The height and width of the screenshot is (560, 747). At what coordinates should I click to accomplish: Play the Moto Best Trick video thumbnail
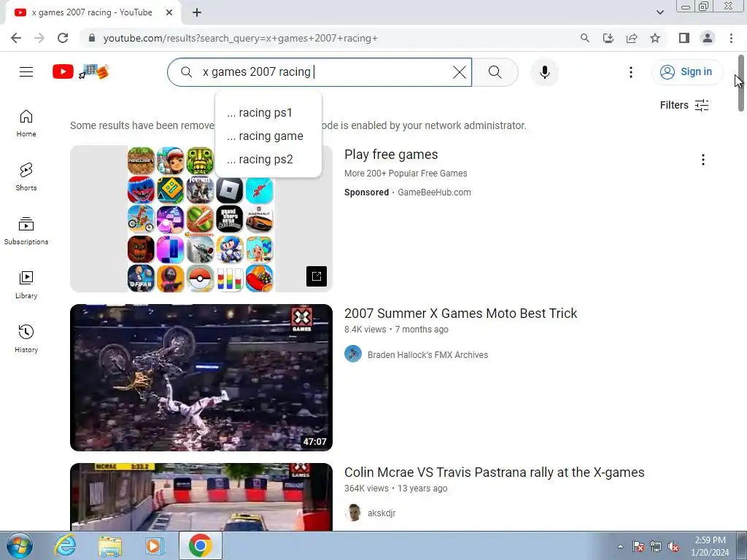(x=201, y=378)
